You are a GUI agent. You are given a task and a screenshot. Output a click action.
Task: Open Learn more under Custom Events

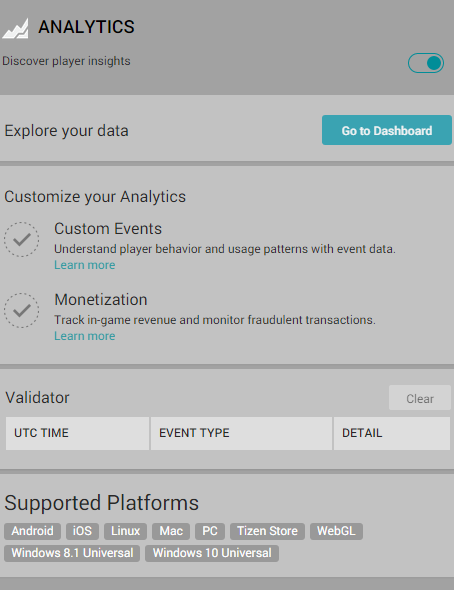(85, 265)
